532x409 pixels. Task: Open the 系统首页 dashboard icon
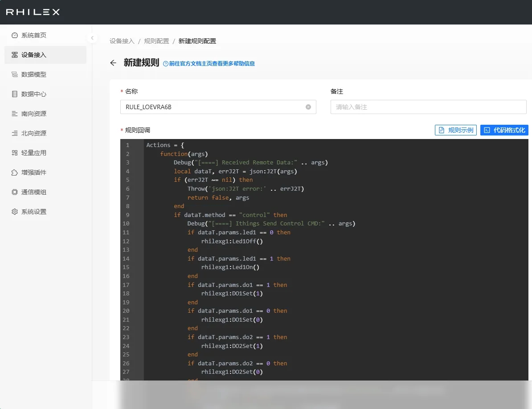15,35
